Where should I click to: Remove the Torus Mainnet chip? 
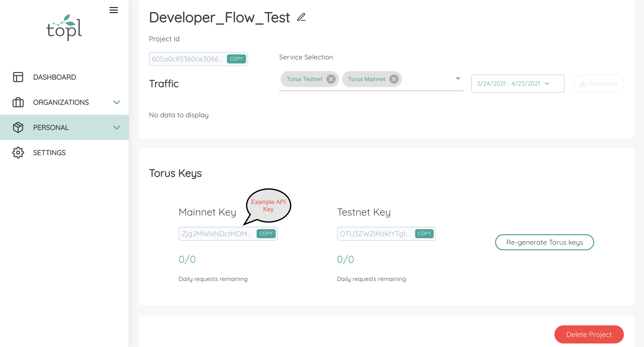coord(394,79)
